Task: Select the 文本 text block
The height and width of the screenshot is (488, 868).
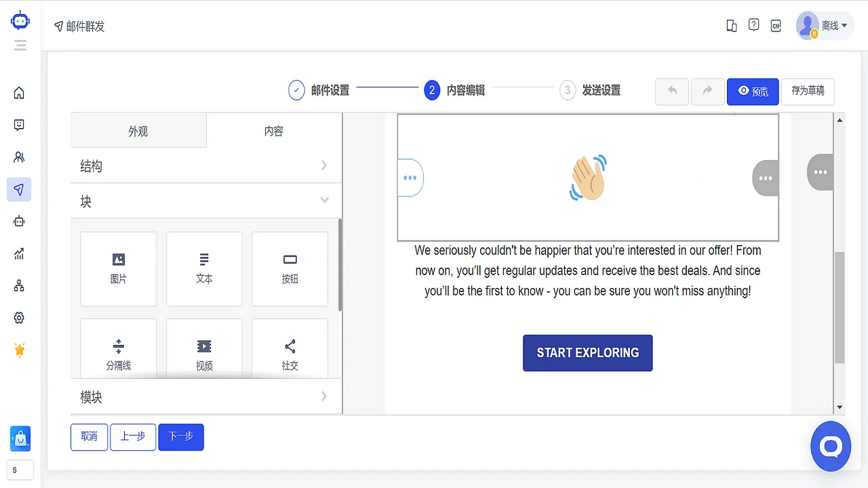Action: (x=204, y=268)
